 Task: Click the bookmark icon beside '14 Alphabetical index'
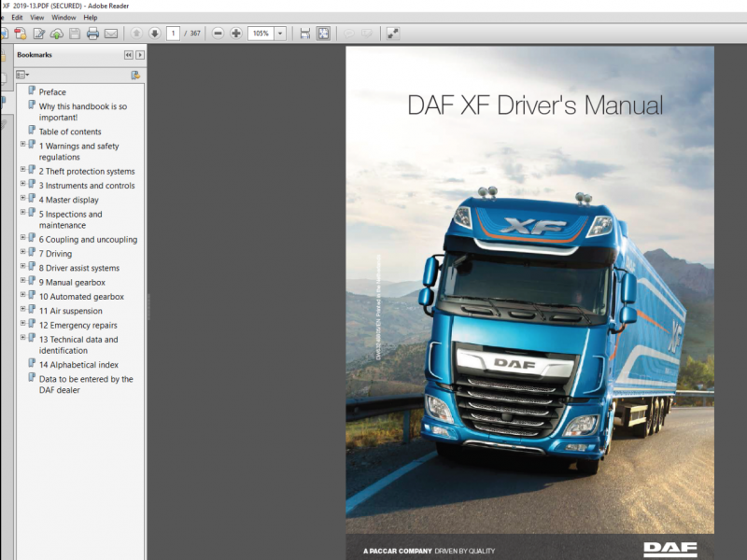tap(32, 363)
